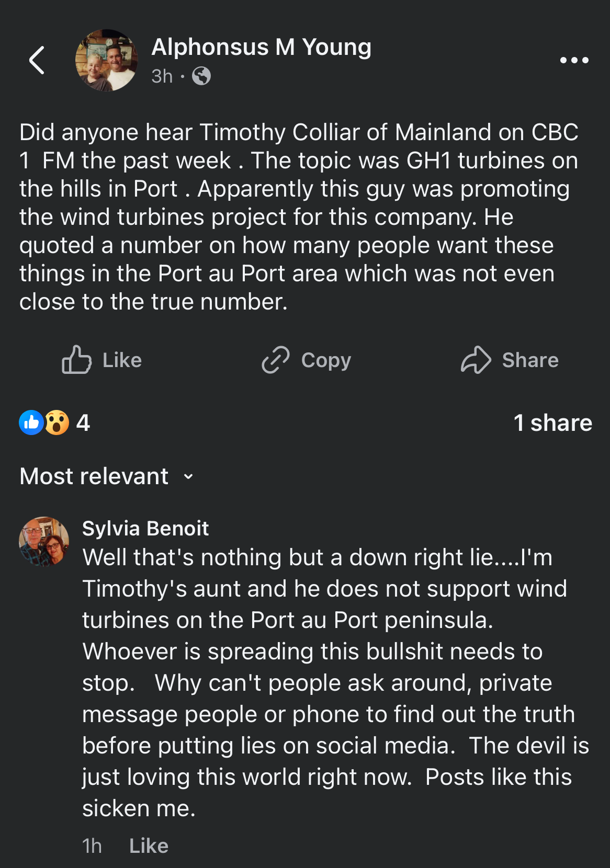Screen dimensions: 610x868
Task: Click the Copy link chain icon
Action: click(x=275, y=360)
